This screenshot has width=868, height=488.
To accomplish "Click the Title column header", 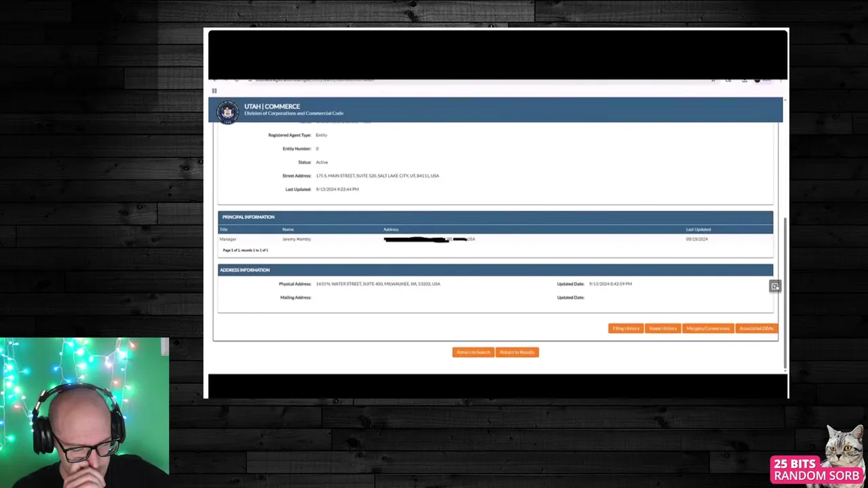I will point(224,230).
